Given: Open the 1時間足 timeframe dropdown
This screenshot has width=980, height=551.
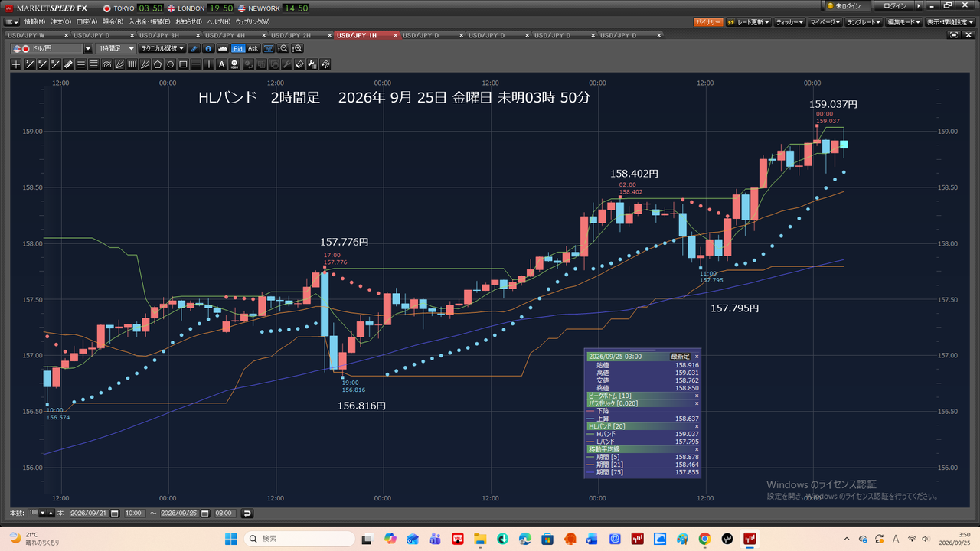Looking at the screenshot, I should pos(115,48).
